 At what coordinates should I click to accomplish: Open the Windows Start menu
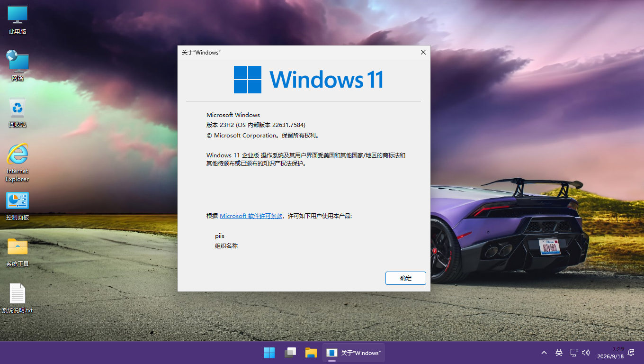(x=269, y=353)
